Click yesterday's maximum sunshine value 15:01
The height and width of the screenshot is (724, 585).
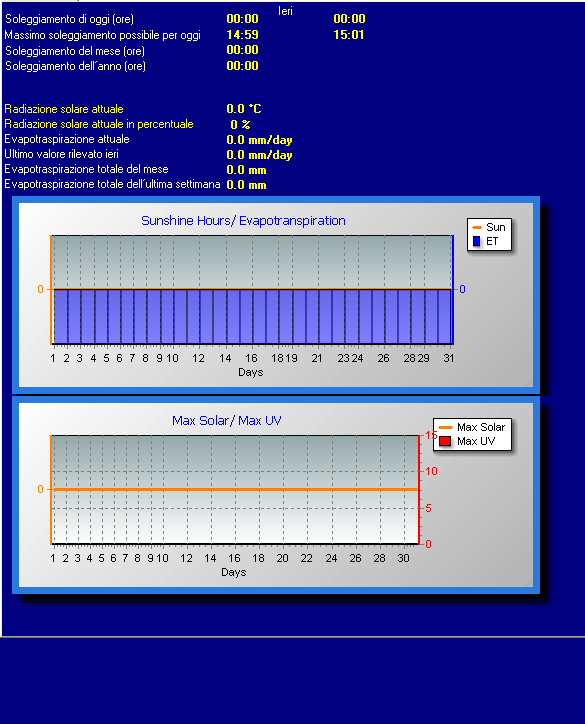click(349, 35)
